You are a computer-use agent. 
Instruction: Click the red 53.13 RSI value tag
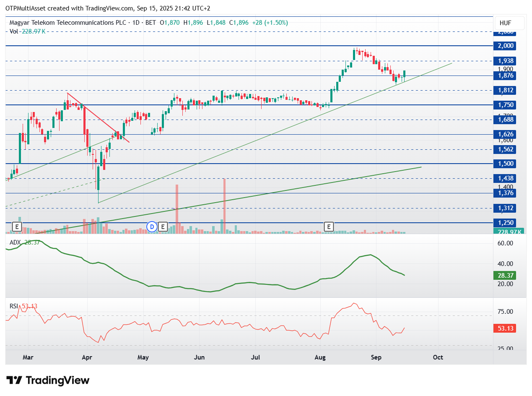click(504, 328)
